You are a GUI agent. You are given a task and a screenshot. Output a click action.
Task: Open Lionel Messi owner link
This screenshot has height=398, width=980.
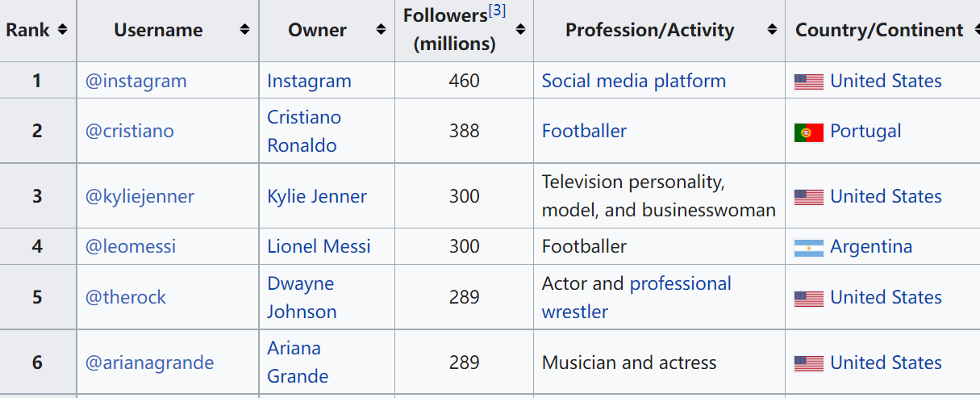319,246
